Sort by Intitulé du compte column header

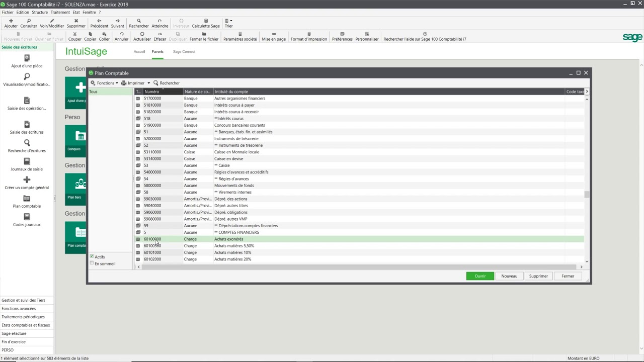tap(389, 92)
